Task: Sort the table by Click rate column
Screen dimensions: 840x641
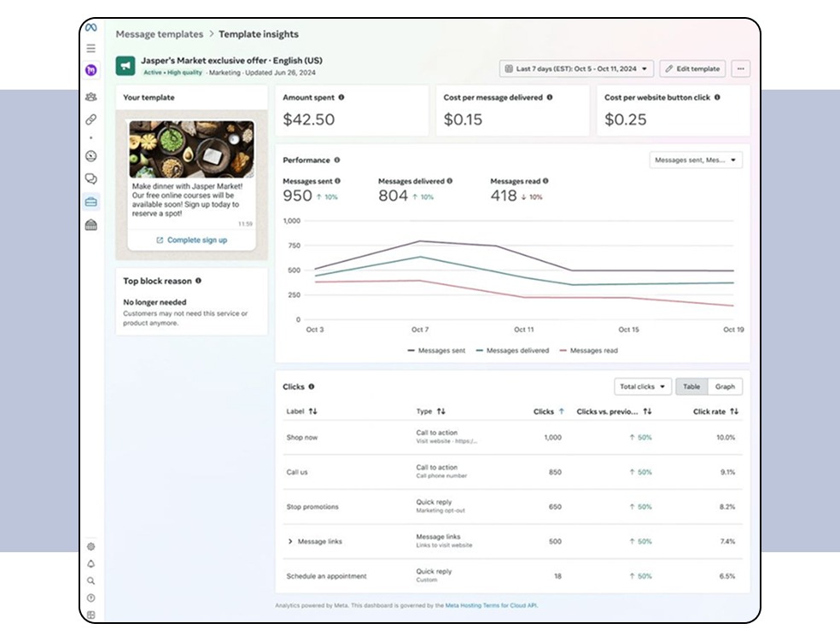Action: click(x=715, y=411)
